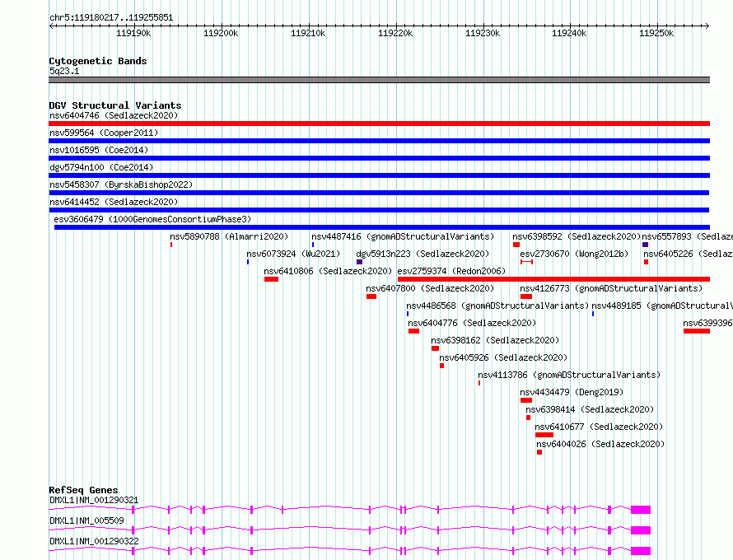Click the red nsv4434479 (Deng2019) block
Image resolution: width=733 pixels, height=560 pixels.
(526, 400)
